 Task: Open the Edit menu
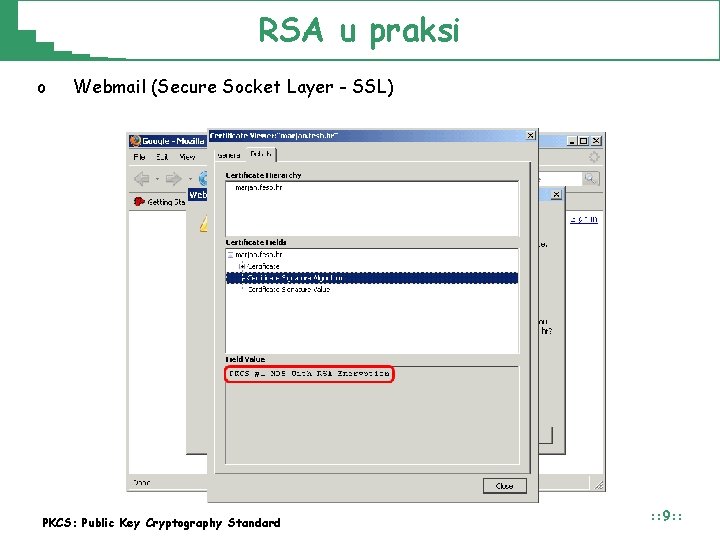tap(162, 157)
